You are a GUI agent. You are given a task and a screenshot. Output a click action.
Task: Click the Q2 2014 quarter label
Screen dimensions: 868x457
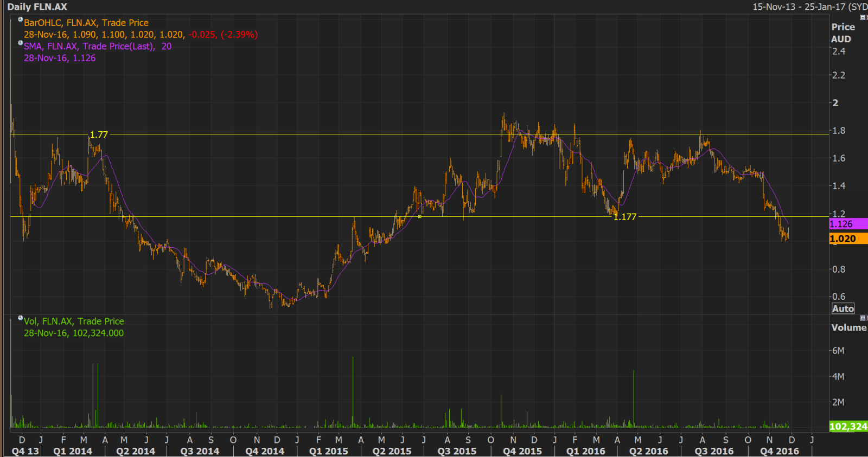click(x=136, y=451)
